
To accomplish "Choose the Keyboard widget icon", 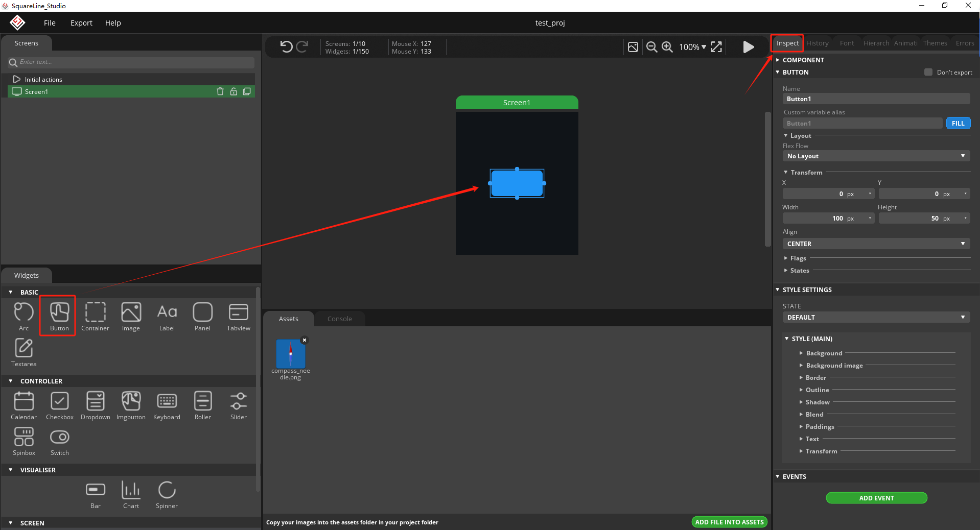I will (167, 401).
